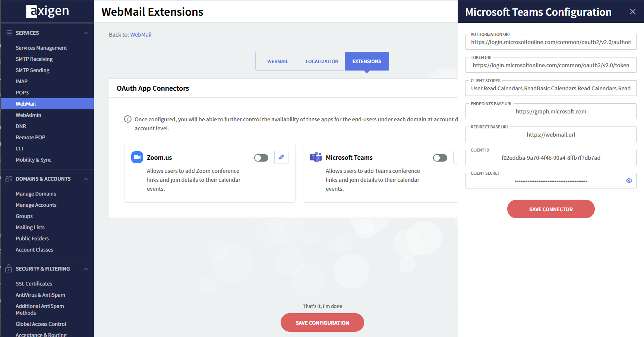
Task: Show the client secret with eye icon
Action: coord(629,181)
